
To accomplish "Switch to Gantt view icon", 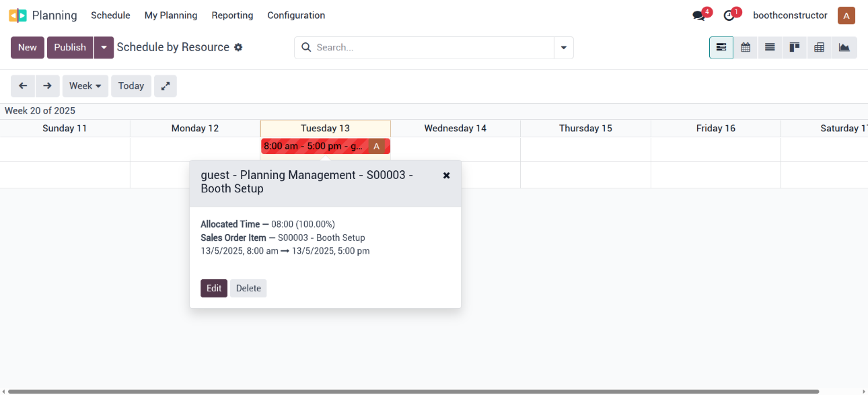I will pos(721,48).
